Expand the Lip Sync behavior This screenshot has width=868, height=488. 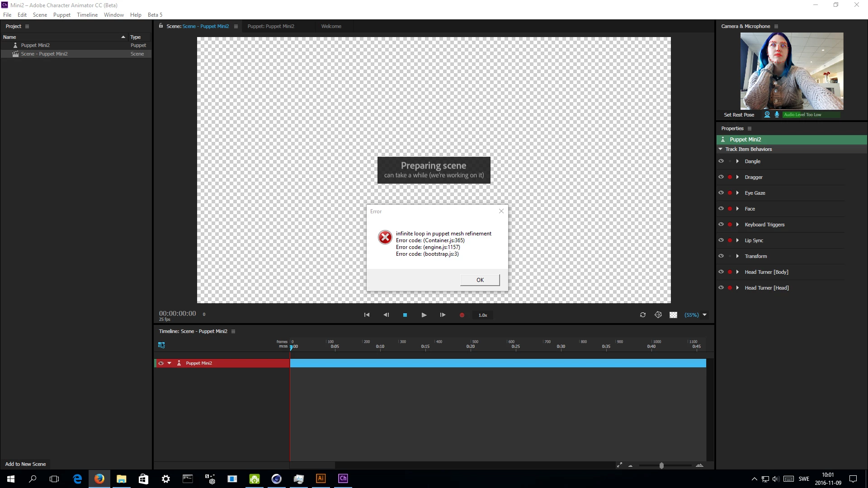click(737, 240)
